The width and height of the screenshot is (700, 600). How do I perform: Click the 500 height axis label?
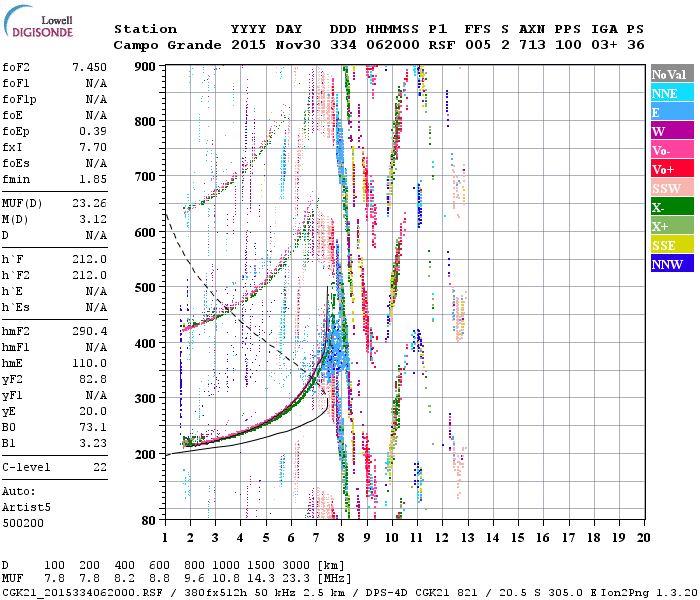pos(145,288)
